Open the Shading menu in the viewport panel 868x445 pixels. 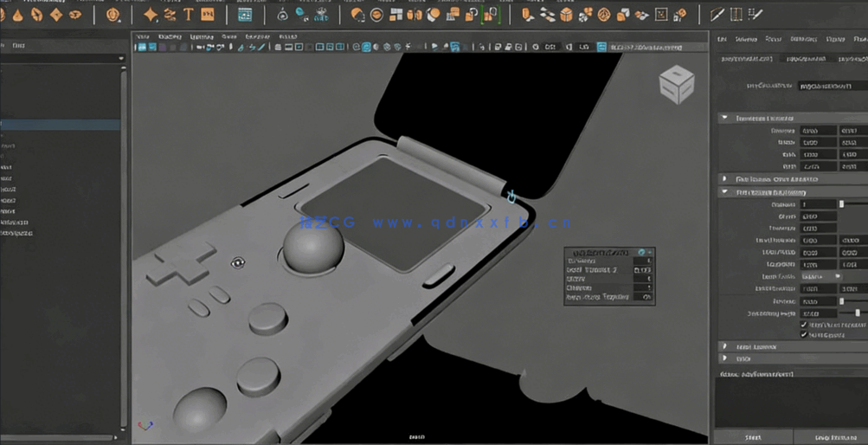[170, 36]
